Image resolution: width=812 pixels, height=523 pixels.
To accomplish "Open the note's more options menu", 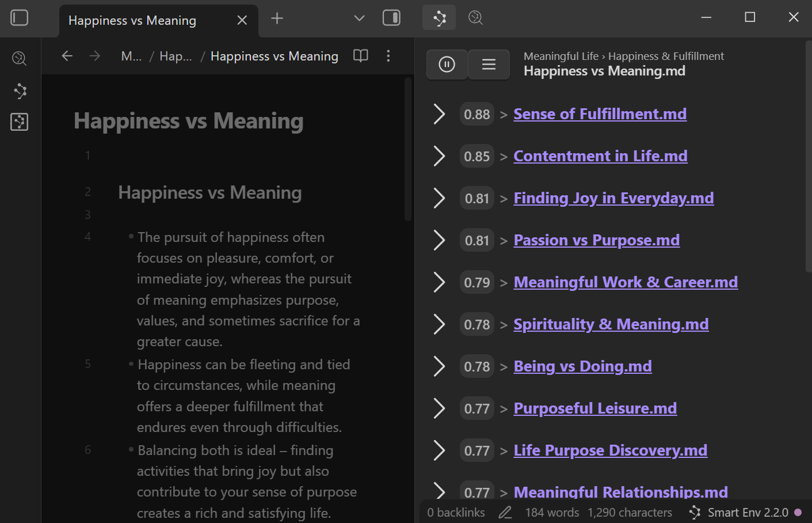I will 388,56.
